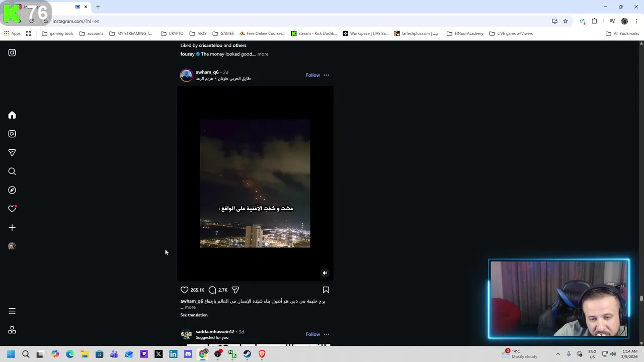Save the awham_q6 post with bookmark

pyautogui.click(x=326, y=290)
